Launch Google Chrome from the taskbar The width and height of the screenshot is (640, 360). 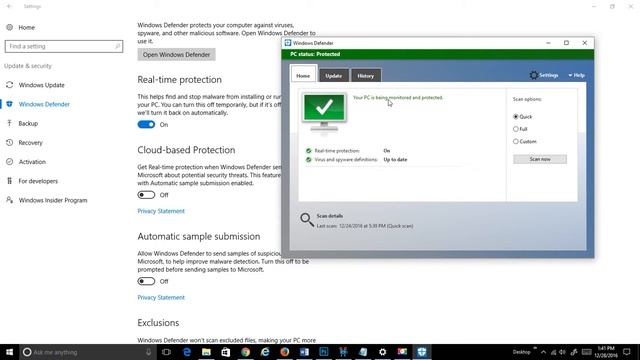(x=245, y=352)
